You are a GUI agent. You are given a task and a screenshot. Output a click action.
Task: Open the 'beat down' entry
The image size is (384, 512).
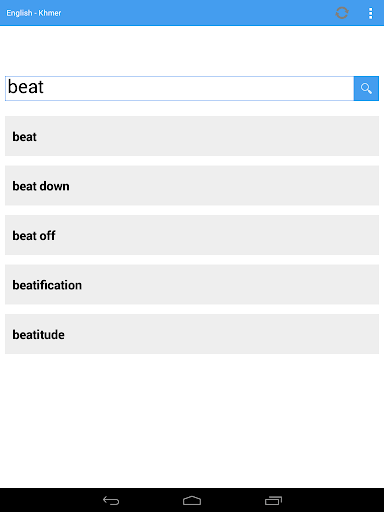(x=192, y=185)
